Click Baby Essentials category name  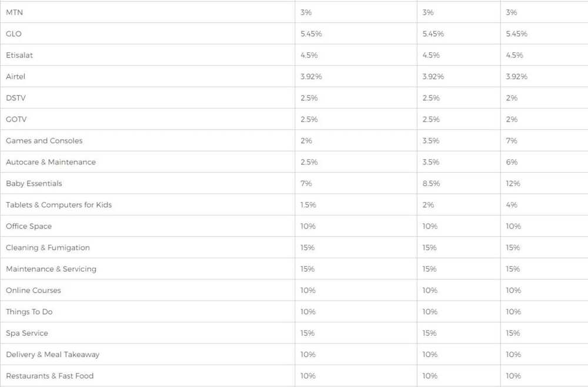point(34,183)
